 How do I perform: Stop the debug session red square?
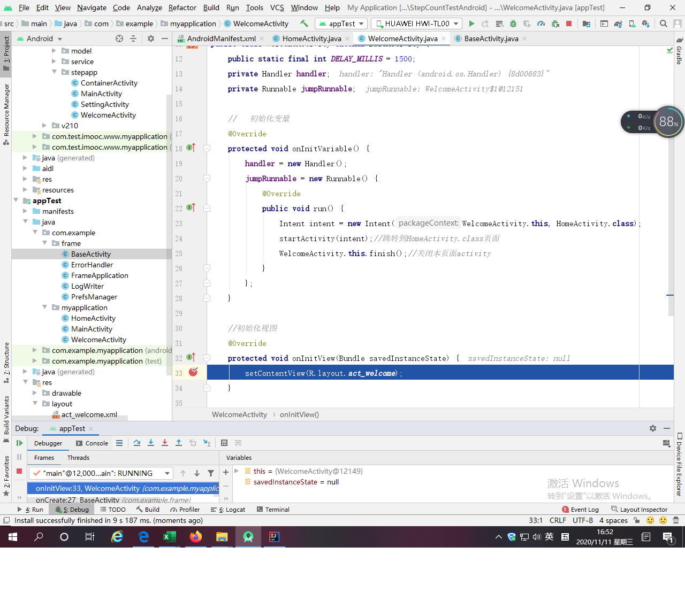pyautogui.click(x=19, y=471)
